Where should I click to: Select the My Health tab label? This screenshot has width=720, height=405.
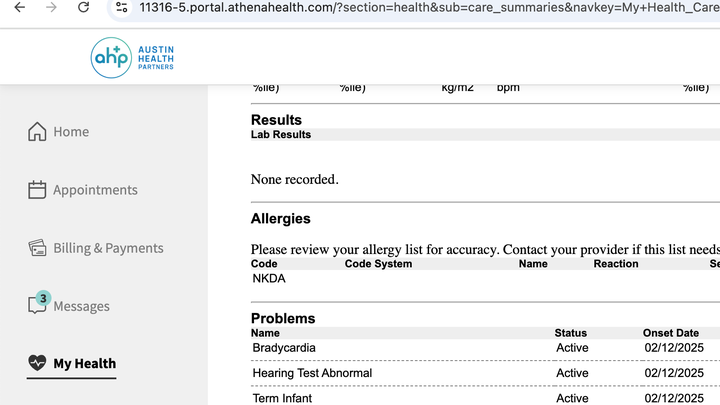[85, 364]
